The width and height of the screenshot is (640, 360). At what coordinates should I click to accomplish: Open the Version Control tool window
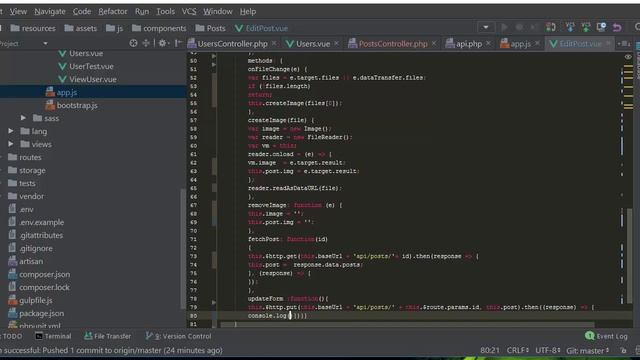click(x=178, y=336)
